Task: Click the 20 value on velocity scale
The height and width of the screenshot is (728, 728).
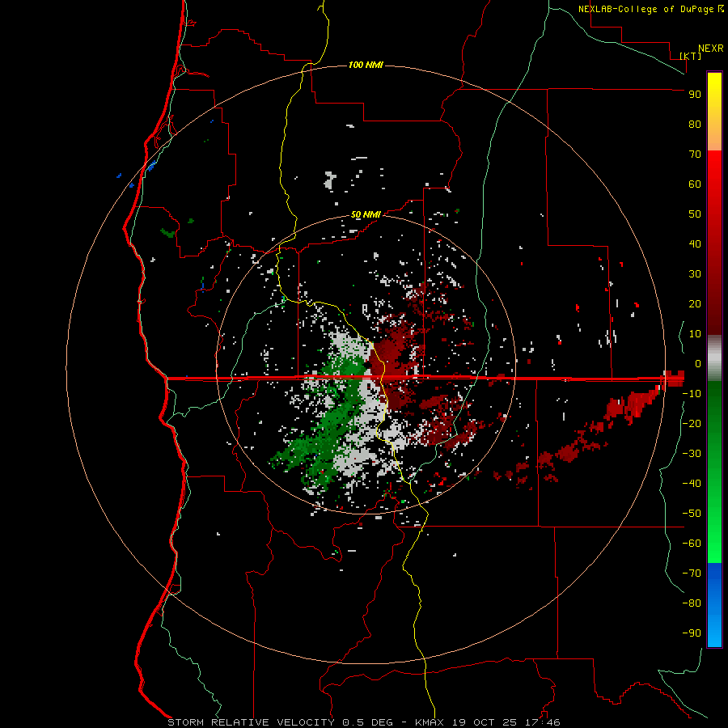Action: 695,304
